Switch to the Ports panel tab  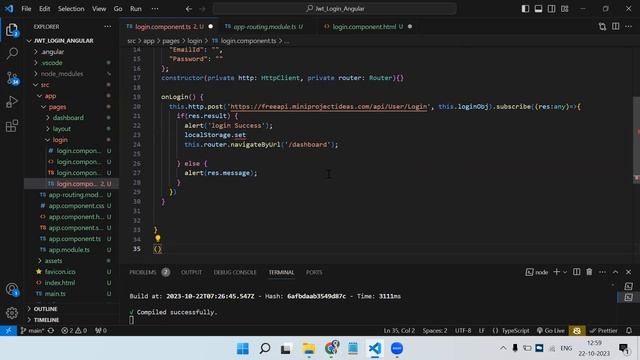pos(314,272)
